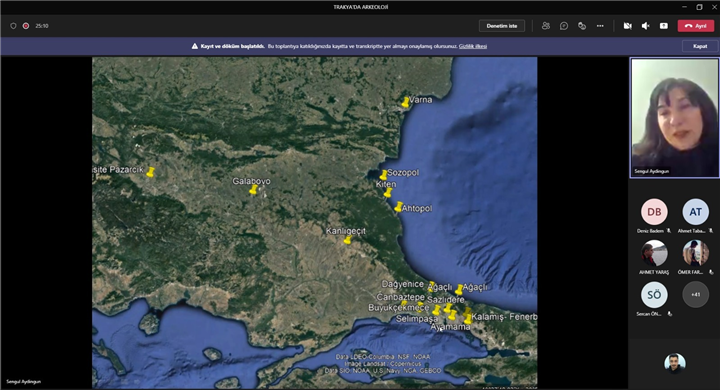This screenshot has height=390, width=720.
Task: Click the red recording indicator icon
Action: pyautogui.click(x=26, y=26)
